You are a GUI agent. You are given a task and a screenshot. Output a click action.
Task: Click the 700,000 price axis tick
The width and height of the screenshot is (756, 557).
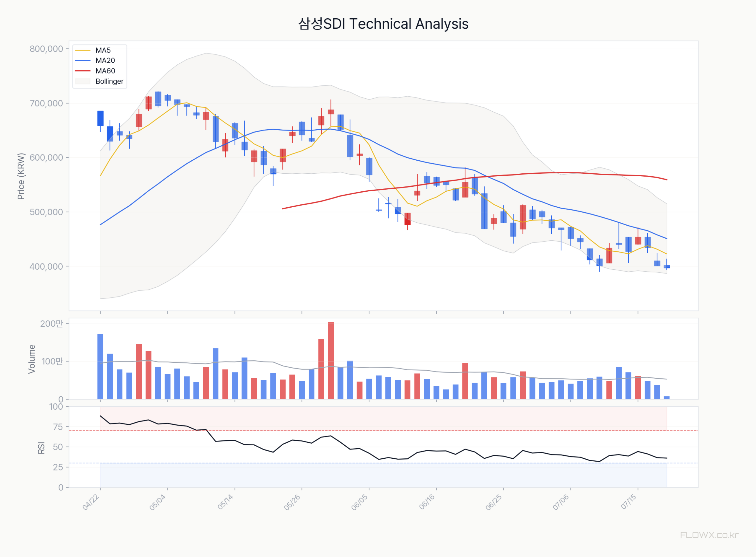47,103
